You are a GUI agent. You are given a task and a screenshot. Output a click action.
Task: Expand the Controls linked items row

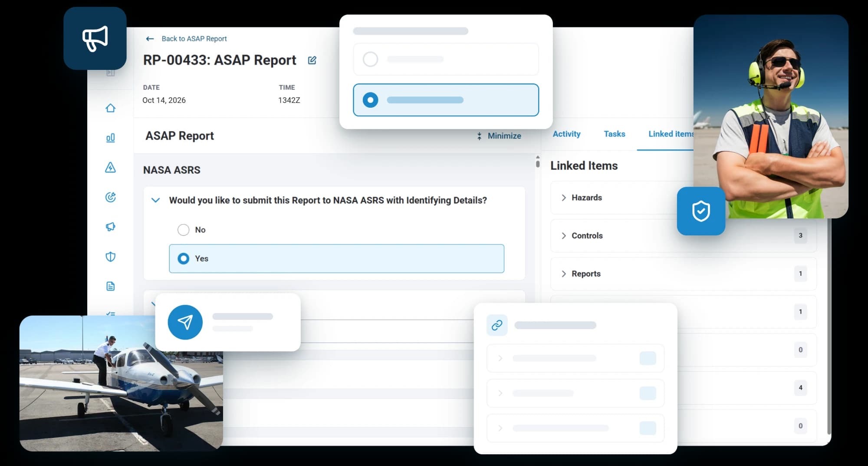(x=684, y=236)
